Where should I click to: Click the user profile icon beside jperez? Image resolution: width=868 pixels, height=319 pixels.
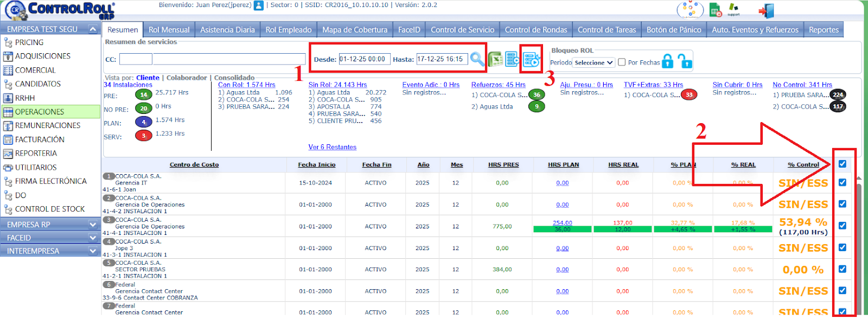tap(259, 5)
